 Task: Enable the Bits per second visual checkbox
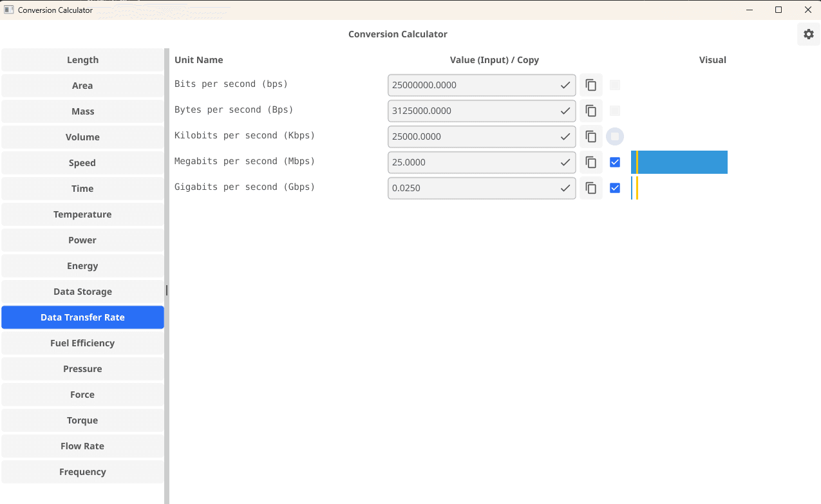pos(614,84)
